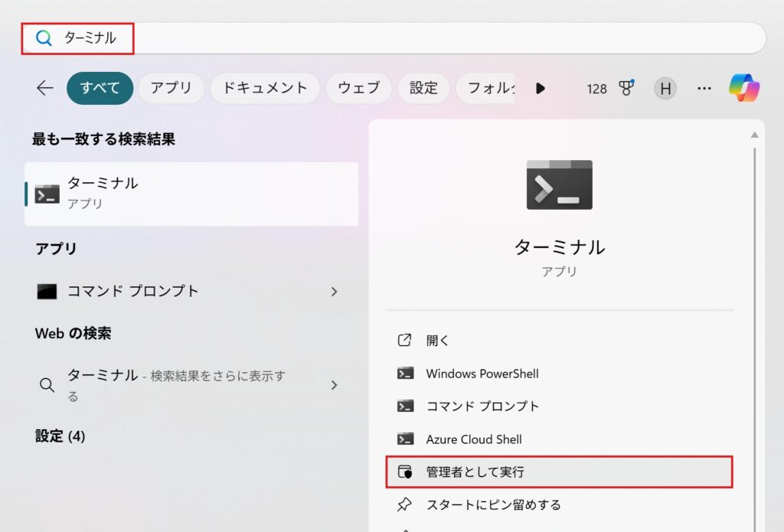This screenshot has height=532, width=784.
Task: Click the 開く open-window icon
Action: point(404,340)
